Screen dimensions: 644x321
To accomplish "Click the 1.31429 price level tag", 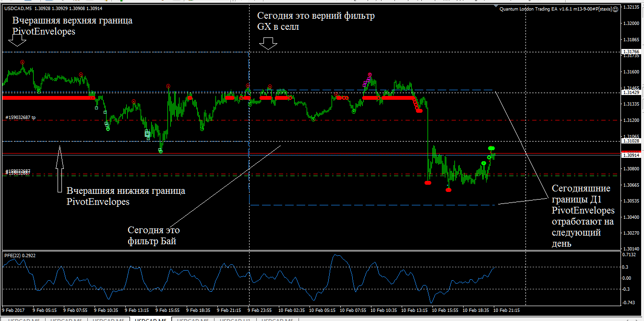I will (x=630, y=92).
